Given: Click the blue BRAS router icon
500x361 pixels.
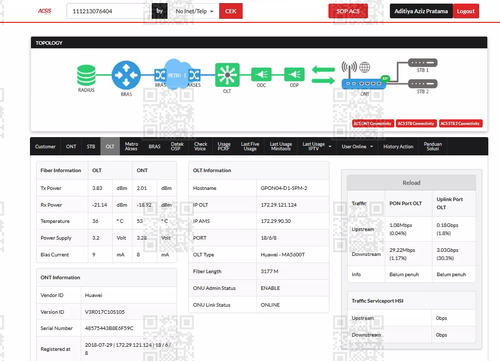Looking at the screenshot, I should pyautogui.click(x=126, y=75).
